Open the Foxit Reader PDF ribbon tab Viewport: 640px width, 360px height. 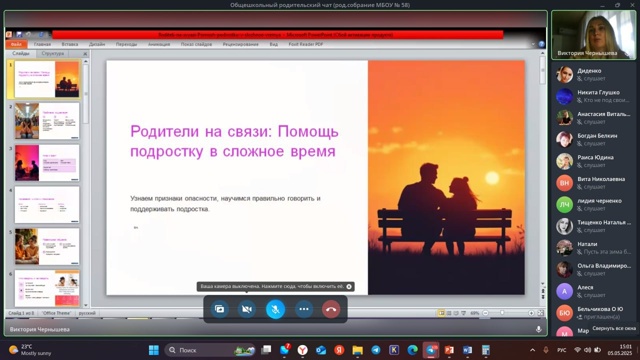(306, 44)
